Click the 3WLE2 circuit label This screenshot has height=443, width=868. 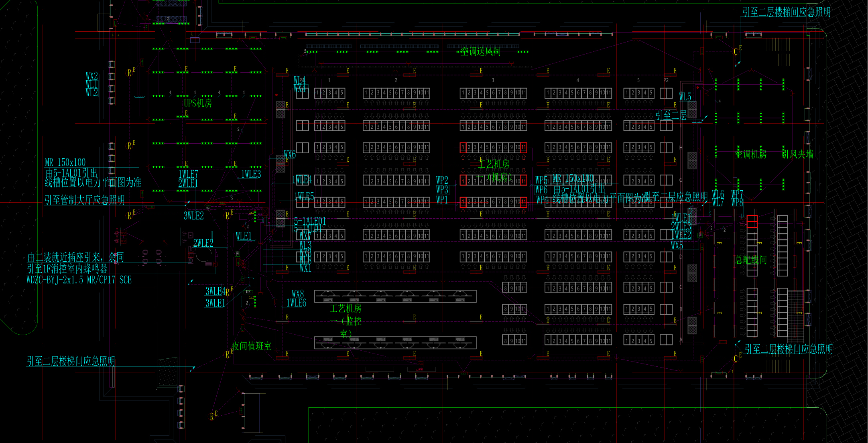pos(193,216)
